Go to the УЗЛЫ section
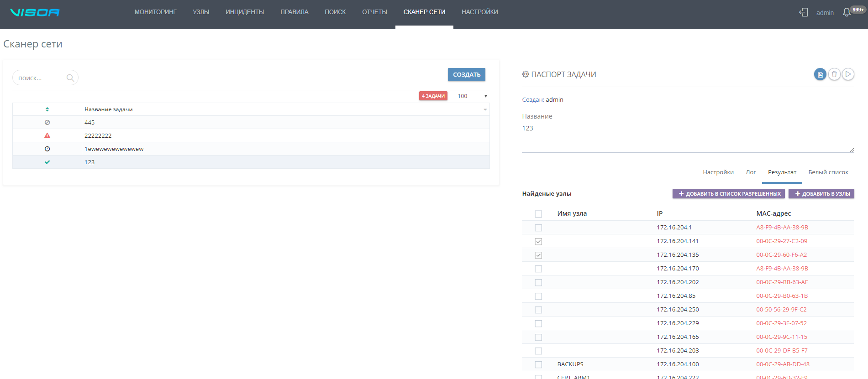Screen dimensions: 868x379 pos(201,12)
